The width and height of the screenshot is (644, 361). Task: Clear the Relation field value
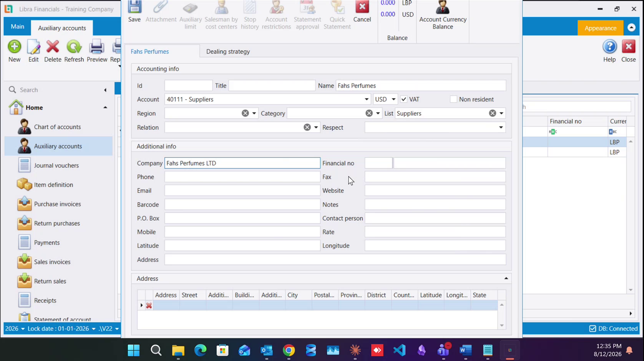point(307,128)
